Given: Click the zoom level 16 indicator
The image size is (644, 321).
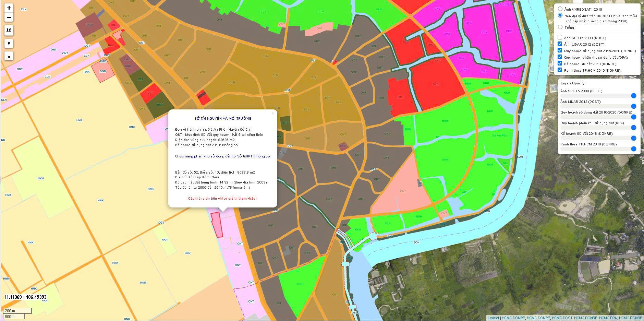Looking at the screenshot, I should tap(9, 30).
